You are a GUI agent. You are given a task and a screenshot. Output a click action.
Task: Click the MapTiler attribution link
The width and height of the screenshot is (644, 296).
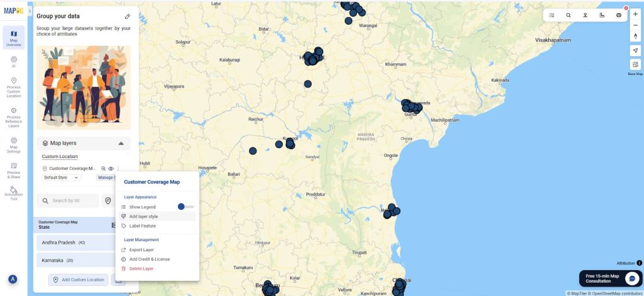(x=577, y=293)
